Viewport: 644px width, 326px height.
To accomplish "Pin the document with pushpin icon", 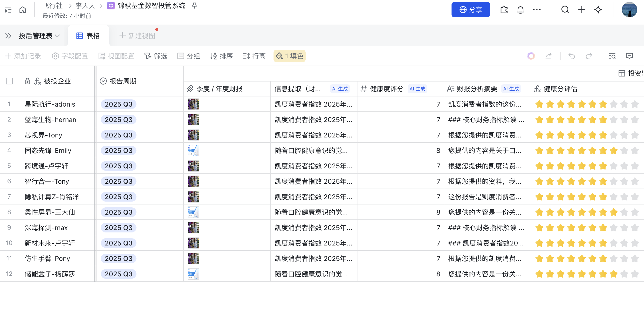I will [194, 6].
